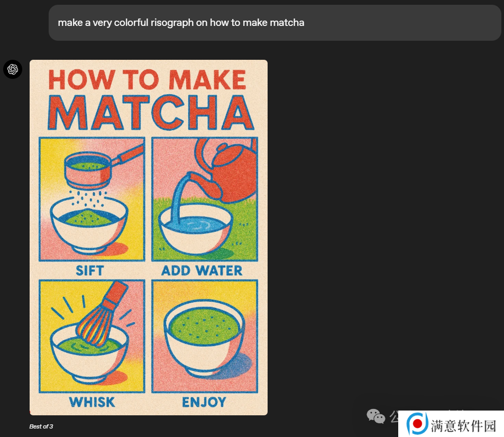Viewport: 504px width, 437px height.
Task: Click the 'SIFT' caption in the poster
Action: tap(90, 270)
